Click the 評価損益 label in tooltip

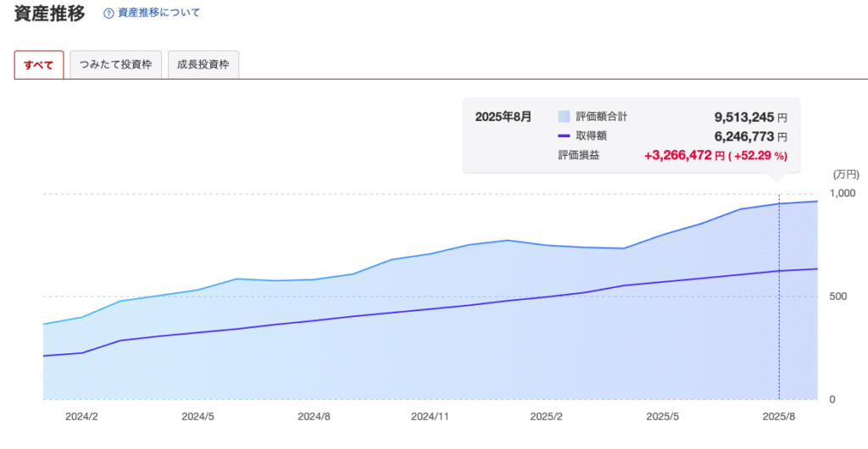tap(578, 155)
